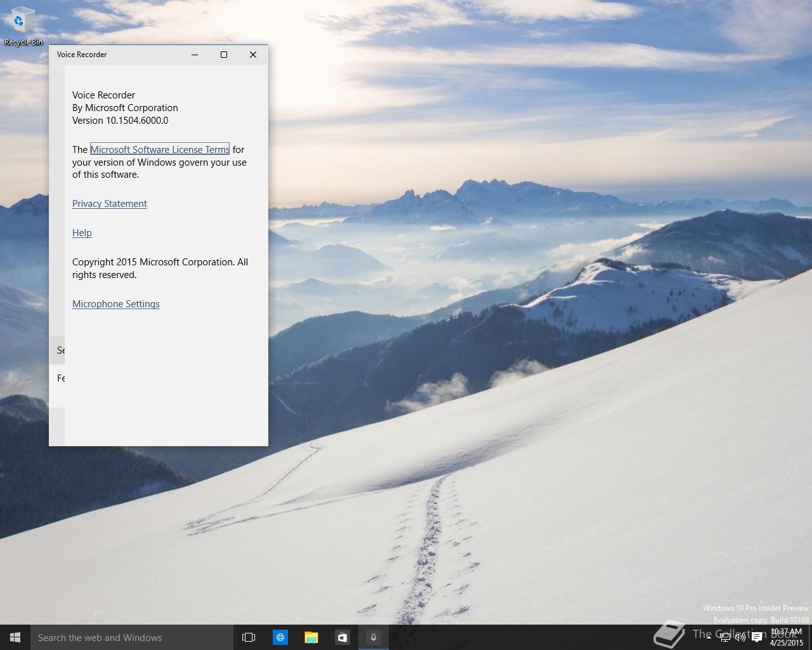The width and height of the screenshot is (812, 650).
Task: Open the Recycle Bin desktop icon
Action: pos(23,27)
